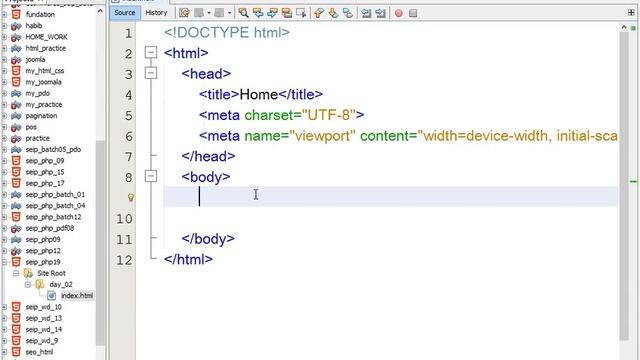
Task: Select index.html in the project tree
Action: click(77, 296)
